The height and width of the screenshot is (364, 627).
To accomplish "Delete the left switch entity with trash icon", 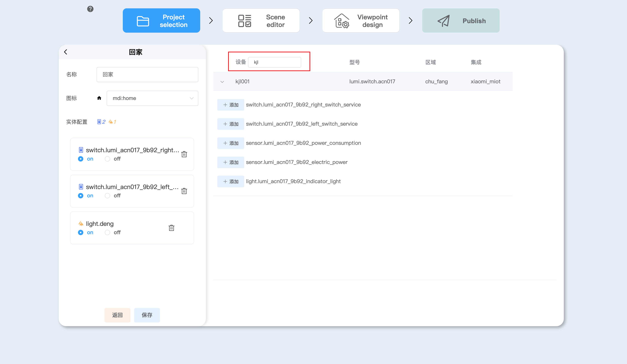I will click(x=184, y=191).
